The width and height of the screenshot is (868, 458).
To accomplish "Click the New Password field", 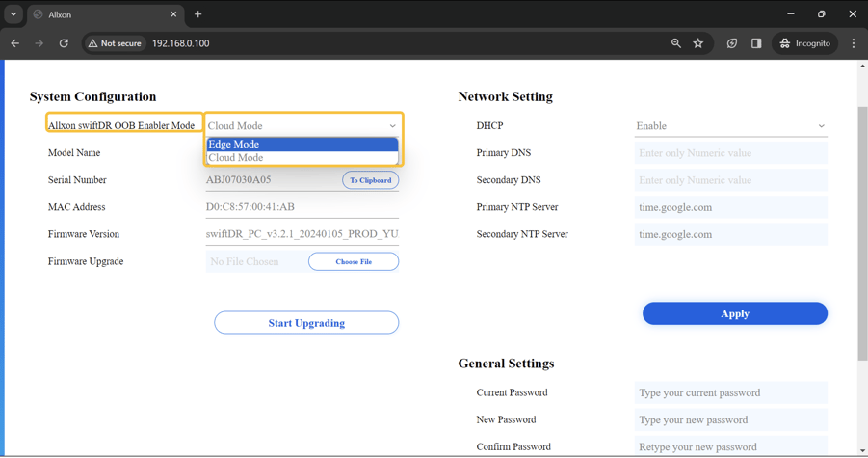I will [x=730, y=419].
